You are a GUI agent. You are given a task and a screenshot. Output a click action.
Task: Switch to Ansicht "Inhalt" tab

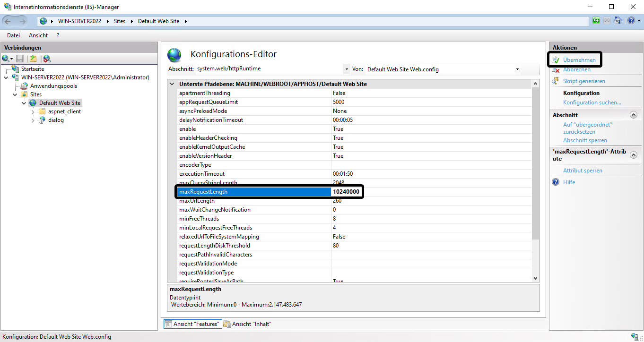pos(247,324)
